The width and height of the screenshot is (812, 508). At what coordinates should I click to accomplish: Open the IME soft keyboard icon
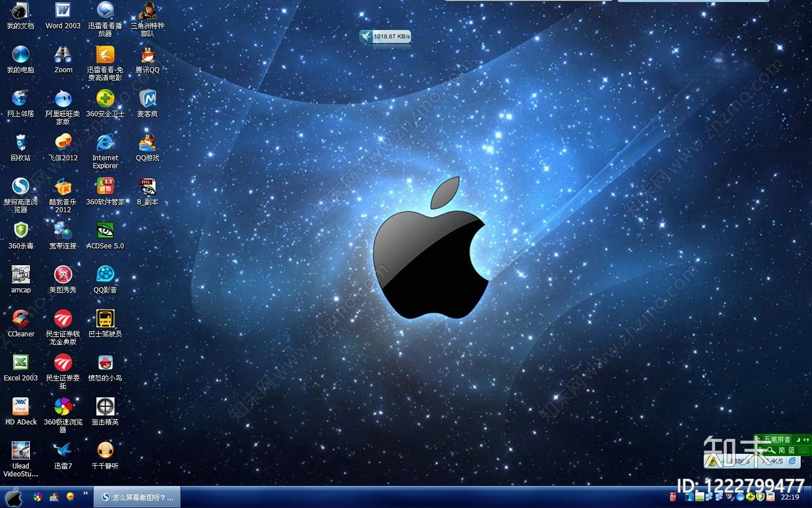coord(804,450)
